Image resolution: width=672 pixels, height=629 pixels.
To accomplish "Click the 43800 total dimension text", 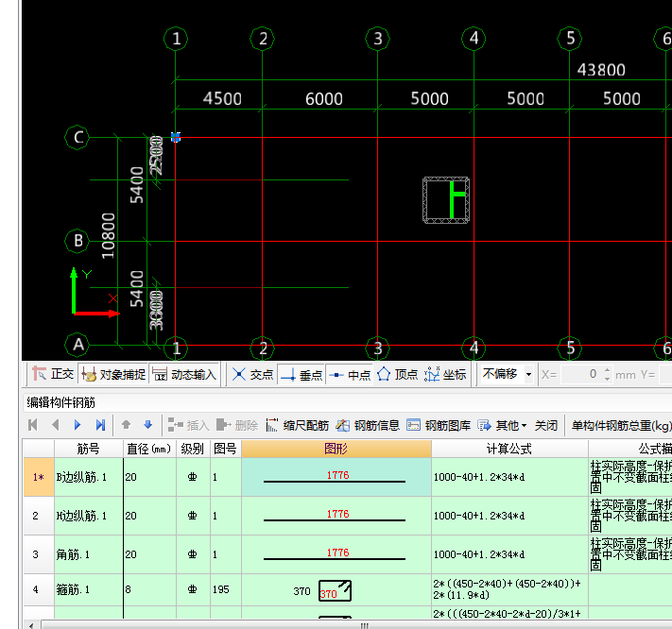I will coord(601,70).
